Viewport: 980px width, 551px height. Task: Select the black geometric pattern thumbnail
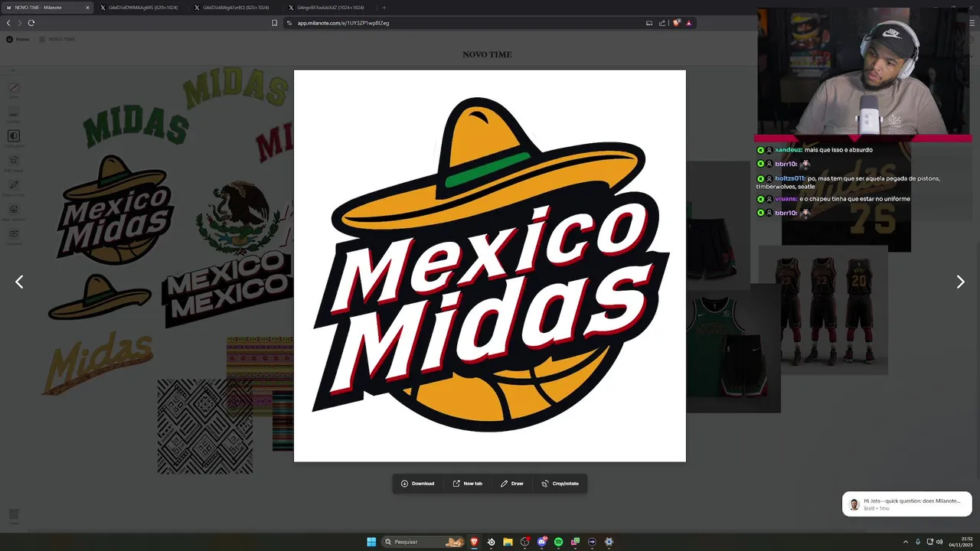(x=205, y=426)
